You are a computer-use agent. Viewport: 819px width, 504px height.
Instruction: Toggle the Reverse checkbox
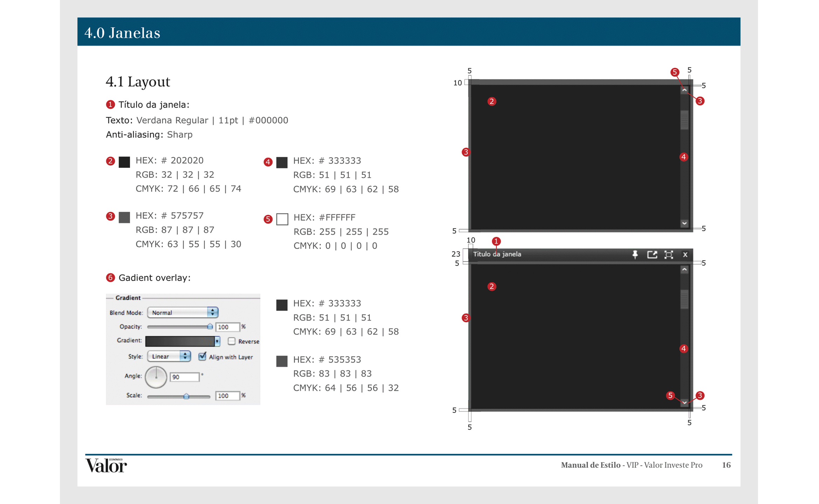[231, 341]
